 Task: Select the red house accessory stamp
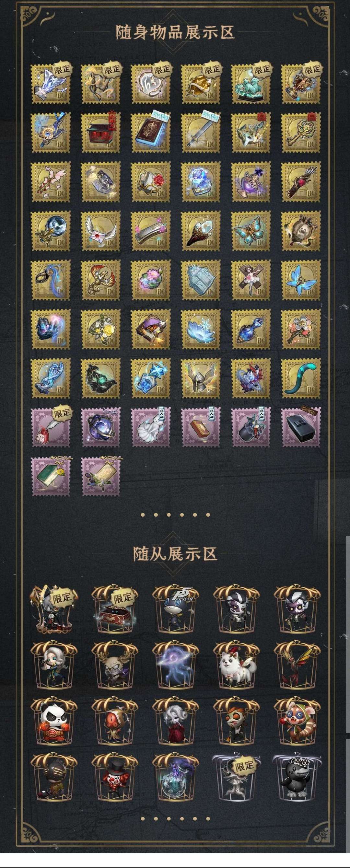tap(101, 133)
